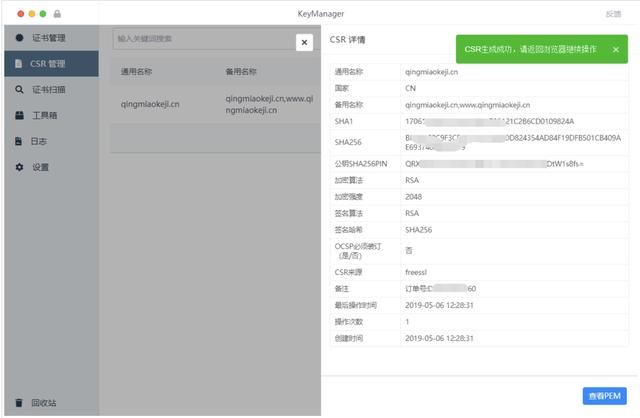The width and height of the screenshot is (640, 418).
Task: Click the 查看PEM button
Action: tap(605, 396)
